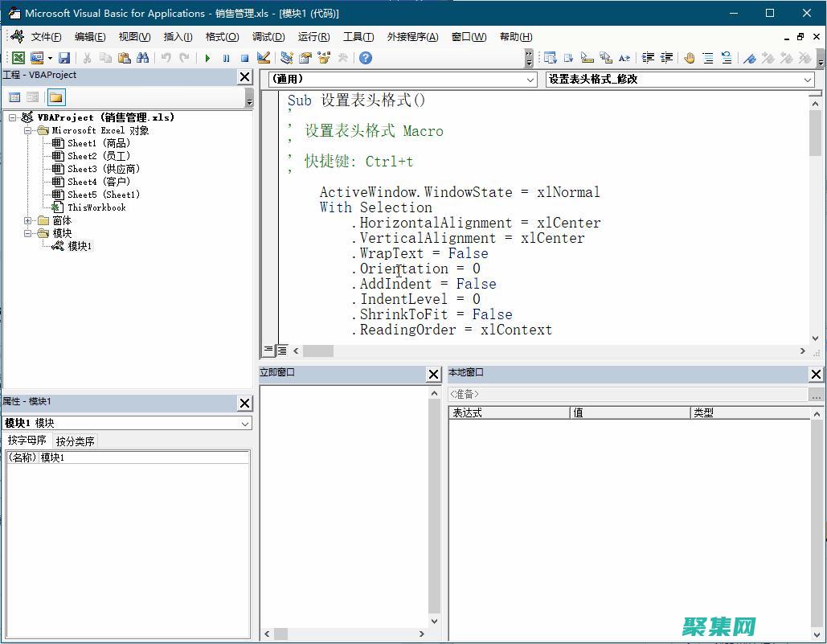827x644 pixels.
Task: Collapse the 模块 folder in the project tree
Action: [x=28, y=233]
